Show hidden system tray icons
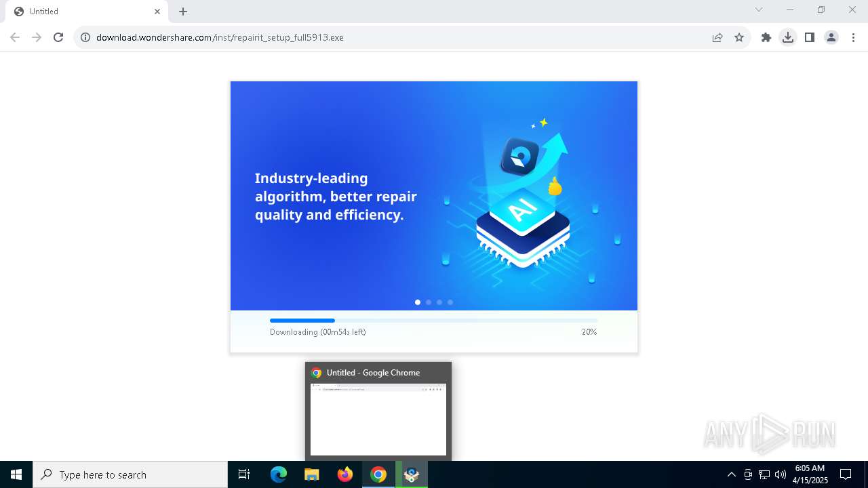 point(731,474)
